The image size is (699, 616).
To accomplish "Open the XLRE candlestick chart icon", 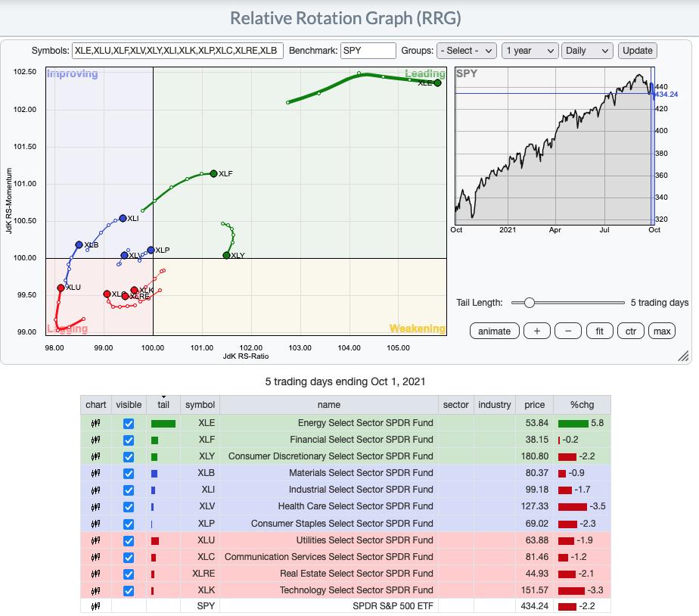I will point(95,574).
